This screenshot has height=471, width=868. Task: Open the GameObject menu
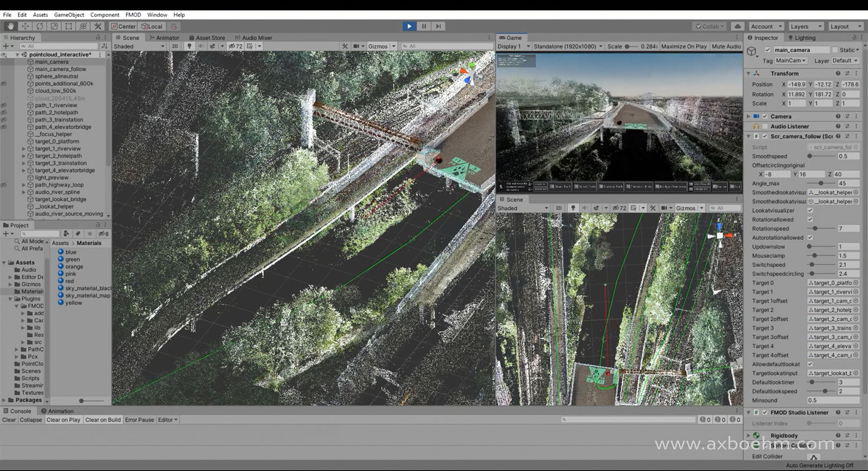[69, 15]
